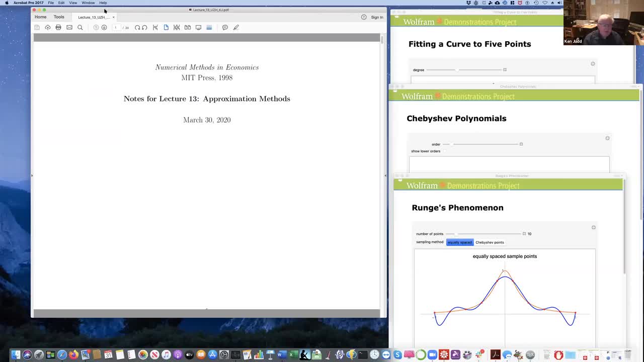Enable the scrolling pages view icon
The width and height of the screenshot is (644, 362).
click(x=209, y=27)
